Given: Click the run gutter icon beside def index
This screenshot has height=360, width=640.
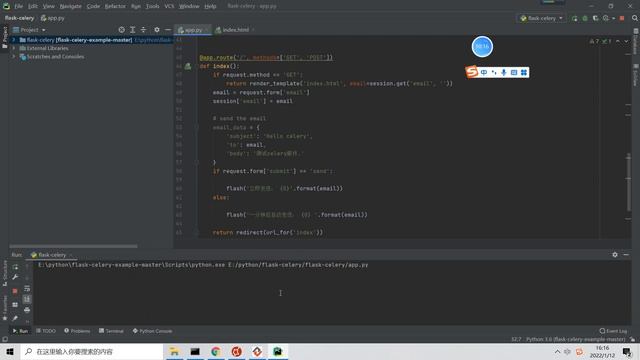Looking at the screenshot, I should pyautogui.click(x=188, y=66).
